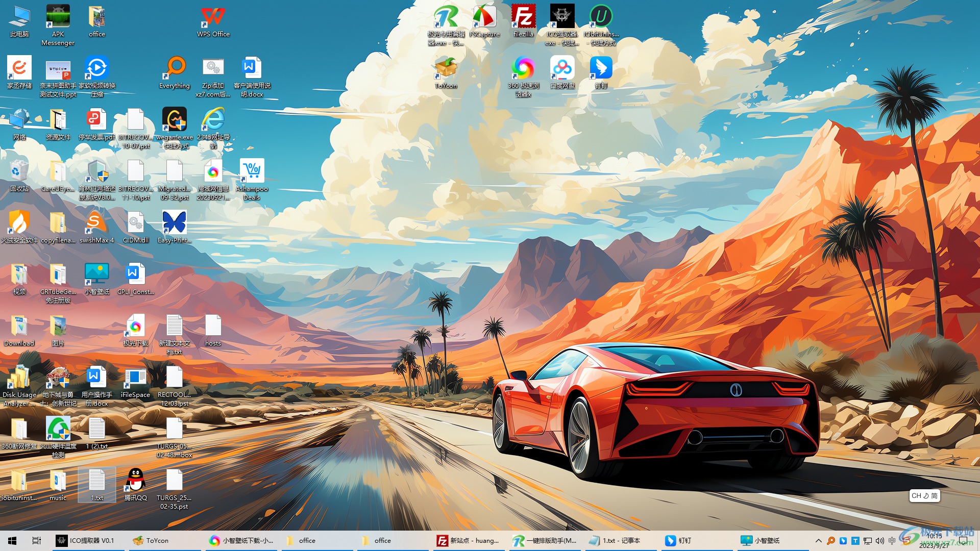Switch to 1.txt - 记事本 taskbar item
This screenshot has height=551, width=980.
(x=621, y=541)
